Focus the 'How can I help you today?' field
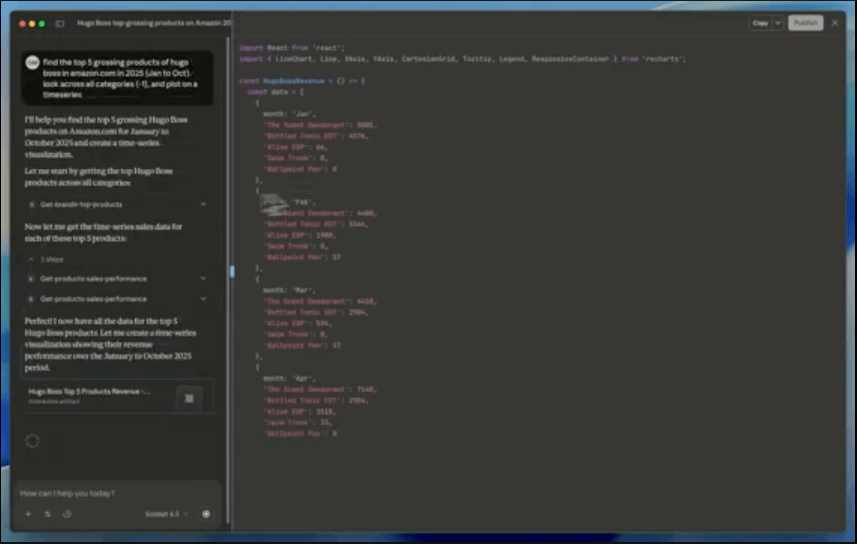 (x=110, y=493)
